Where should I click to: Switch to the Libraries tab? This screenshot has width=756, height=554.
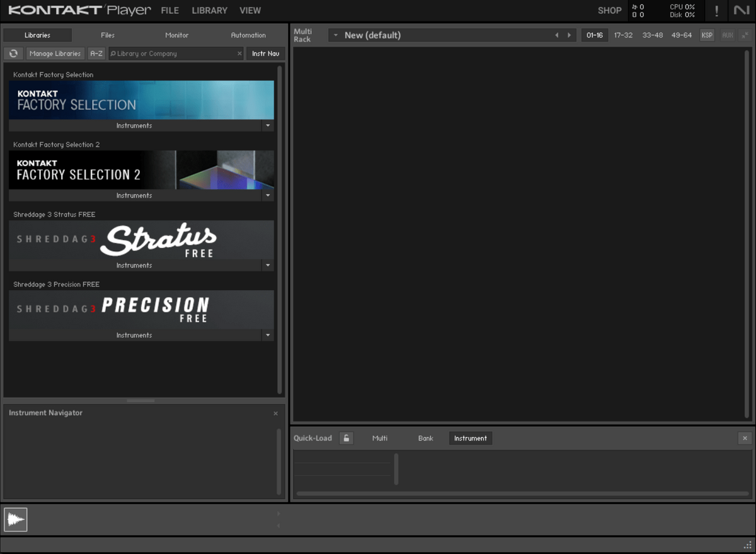pyautogui.click(x=37, y=35)
